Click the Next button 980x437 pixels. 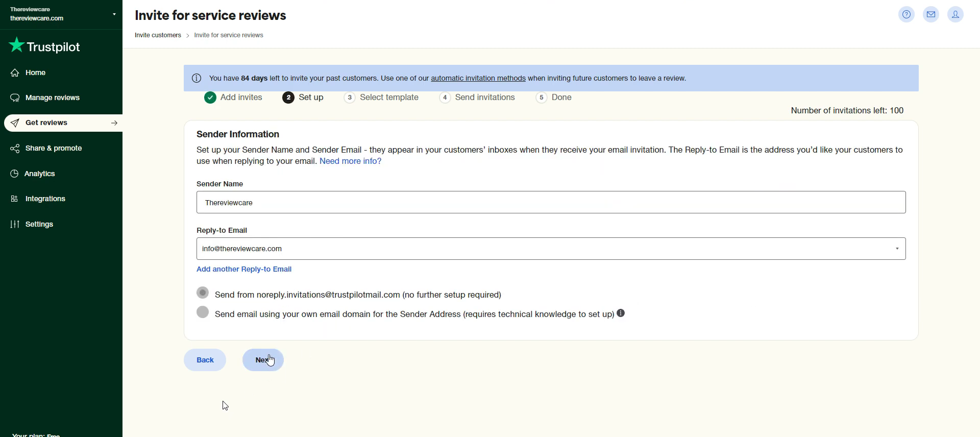tap(263, 360)
